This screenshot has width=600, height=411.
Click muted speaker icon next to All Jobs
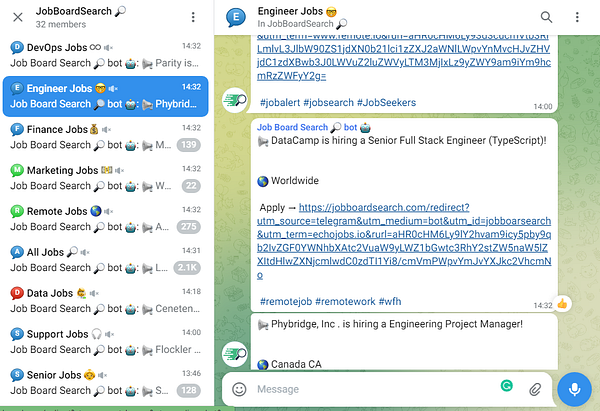coord(85,252)
